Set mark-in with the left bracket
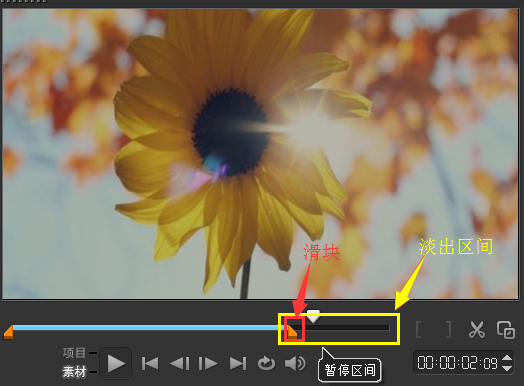Image resolution: width=524 pixels, height=386 pixels. (418, 330)
